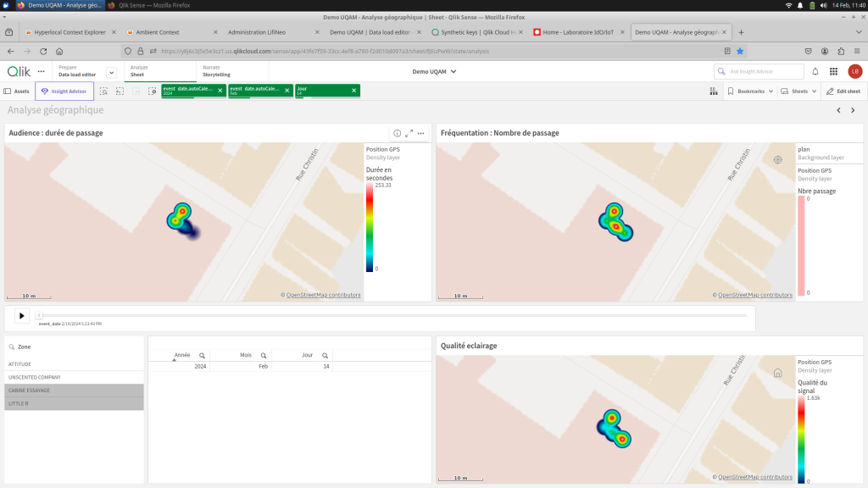Viewport: 868px width, 488px height.
Task: Click the event_date animation slider handle
Action: click(x=40, y=315)
